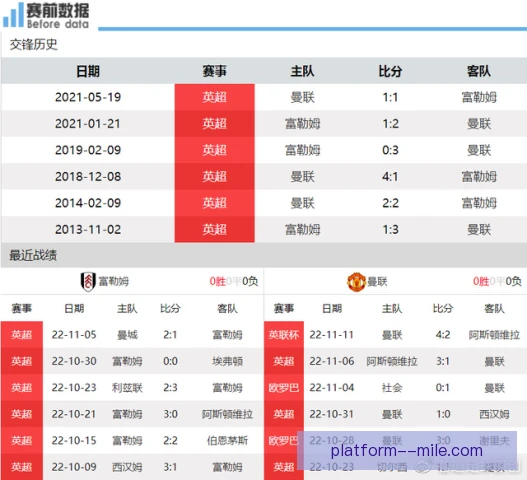Click the 欧罗巴 cell in the 22-11-04 row
Screen dimensions: 527x480
click(x=284, y=388)
